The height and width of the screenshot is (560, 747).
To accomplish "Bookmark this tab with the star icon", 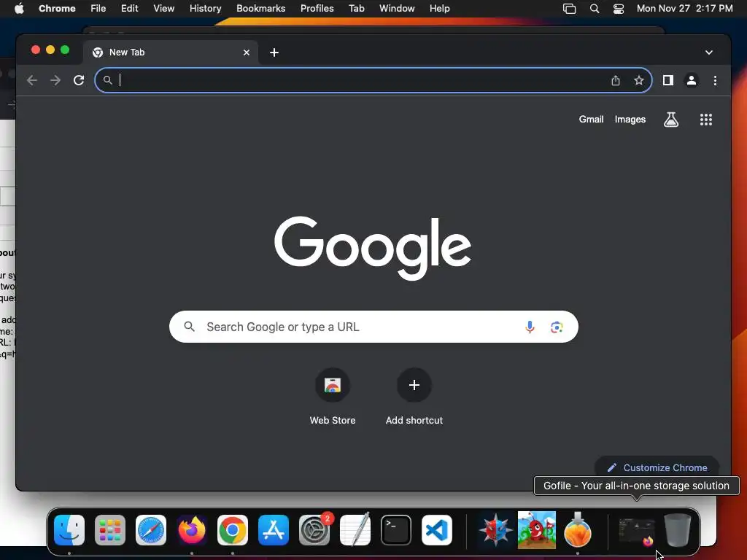I will 639,80.
